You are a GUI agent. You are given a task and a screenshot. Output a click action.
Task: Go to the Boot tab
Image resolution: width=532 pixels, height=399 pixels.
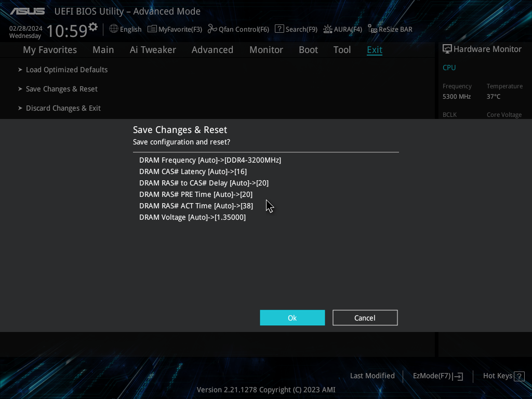308,50
